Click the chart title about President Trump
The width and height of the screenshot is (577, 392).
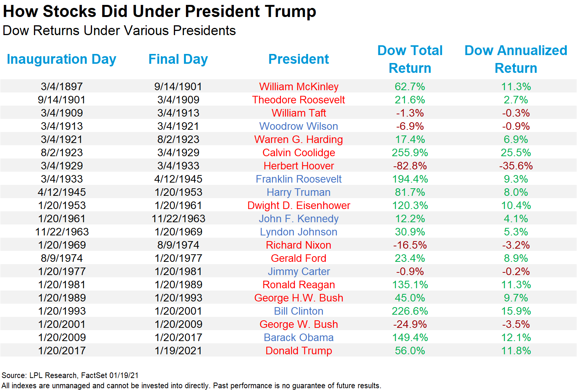[x=160, y=12]
